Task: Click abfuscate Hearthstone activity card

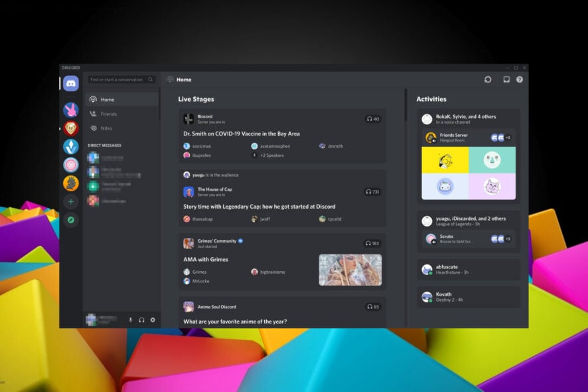Action: 469,269
